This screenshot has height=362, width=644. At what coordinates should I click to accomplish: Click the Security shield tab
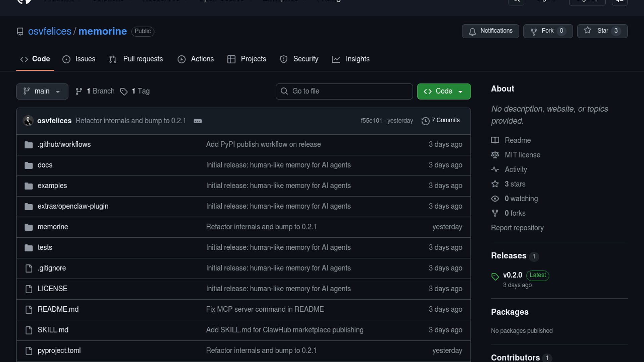(x=299, y=59)
